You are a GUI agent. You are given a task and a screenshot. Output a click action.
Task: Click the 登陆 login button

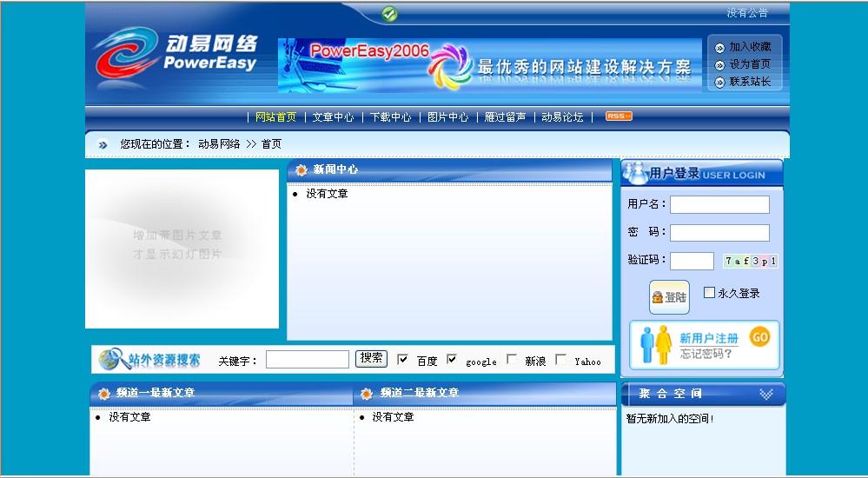(x=669, y=297)
